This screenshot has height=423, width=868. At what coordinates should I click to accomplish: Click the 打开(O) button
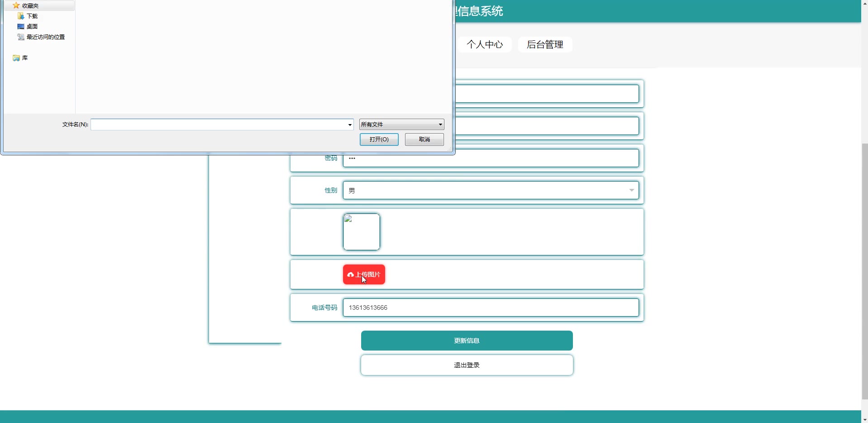point(379,139)
